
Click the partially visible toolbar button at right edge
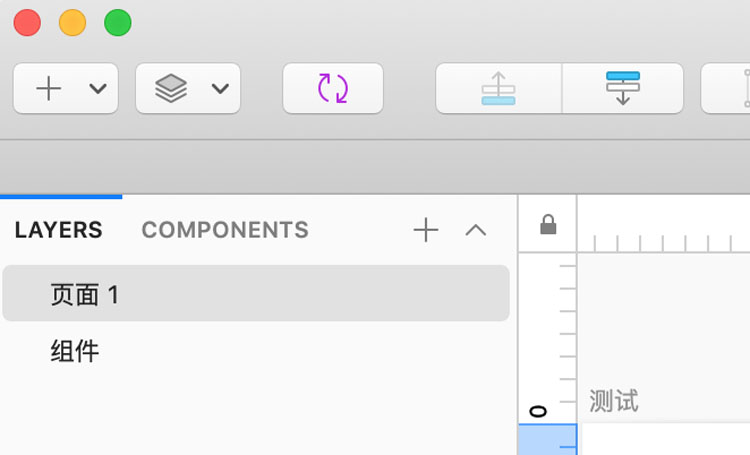point(726,89)
